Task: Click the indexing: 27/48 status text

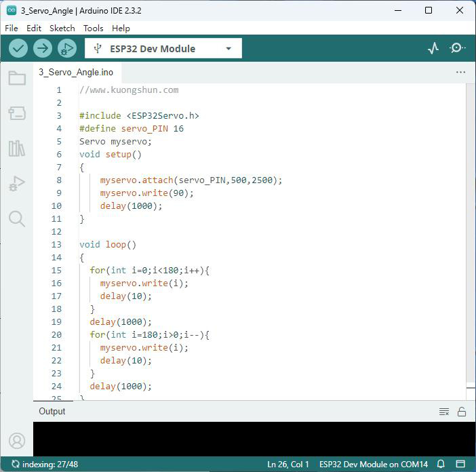Action: click(50, 464)
